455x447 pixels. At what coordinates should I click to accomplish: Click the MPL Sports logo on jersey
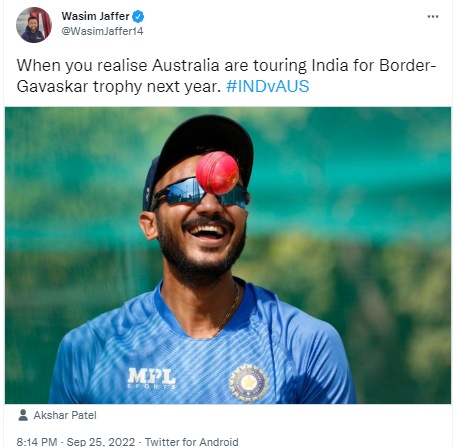point(152,378)
